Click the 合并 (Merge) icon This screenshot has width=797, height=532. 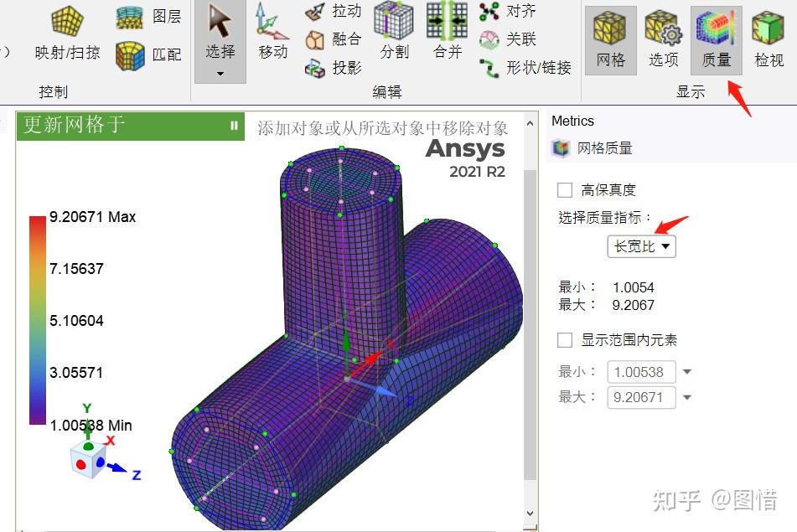(x=447, y=34)
